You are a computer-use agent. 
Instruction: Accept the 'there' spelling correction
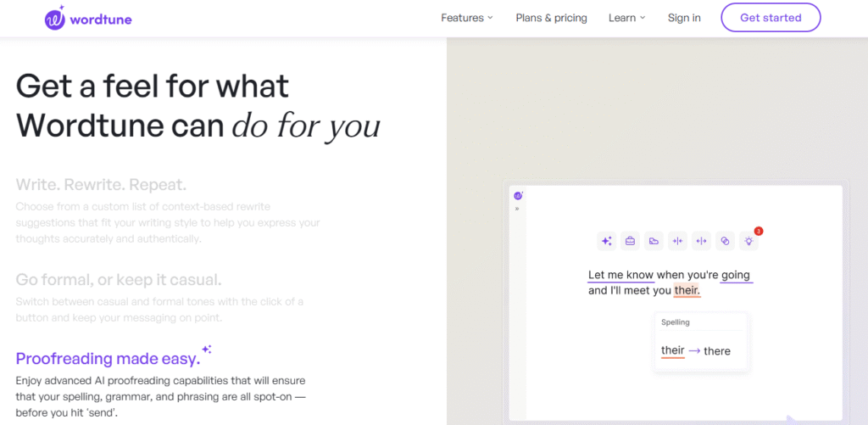pos(716,351)
